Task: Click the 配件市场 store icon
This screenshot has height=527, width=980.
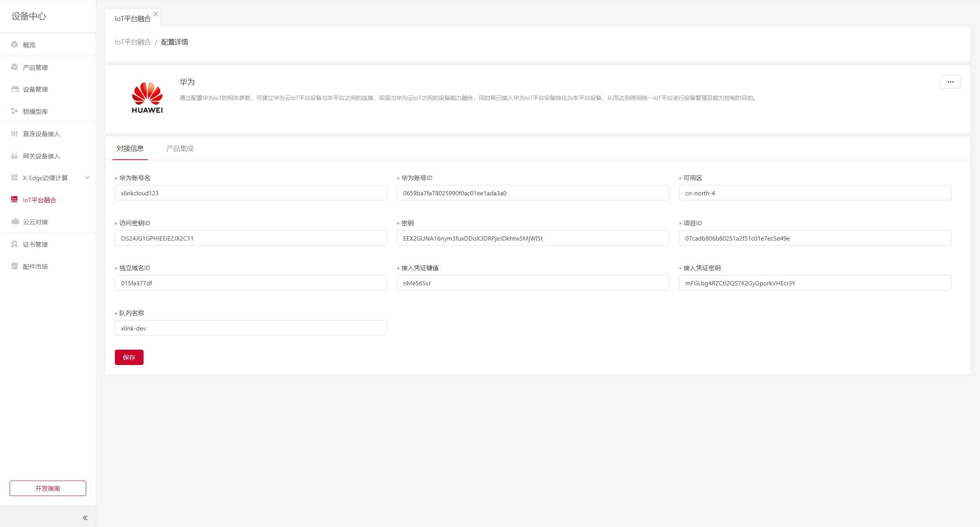Action: point(15,266)
